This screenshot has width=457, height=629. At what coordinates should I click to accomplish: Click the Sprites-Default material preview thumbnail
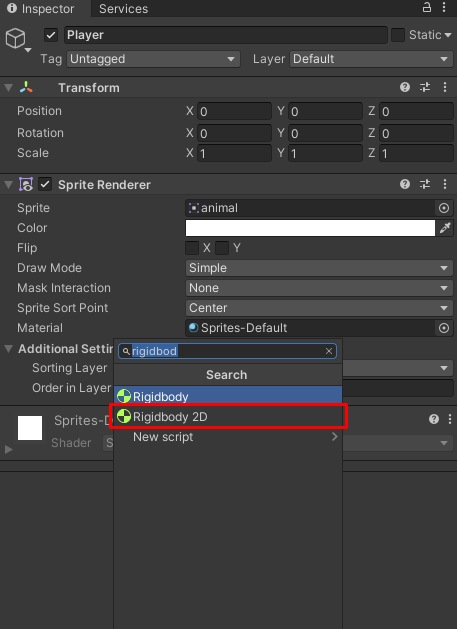pyautogui.click(x=30, y=428)
